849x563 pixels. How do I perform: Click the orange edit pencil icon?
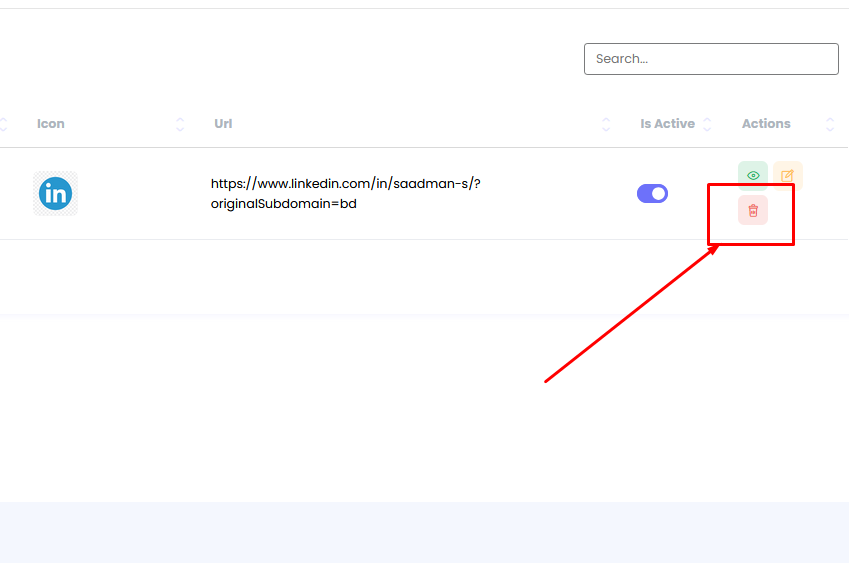point(788,176)
